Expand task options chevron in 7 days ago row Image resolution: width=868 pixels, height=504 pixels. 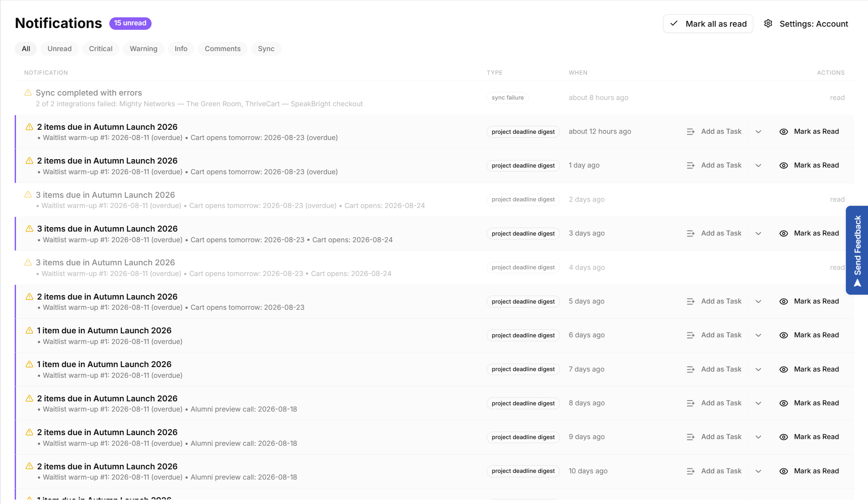tap(759, 369)
